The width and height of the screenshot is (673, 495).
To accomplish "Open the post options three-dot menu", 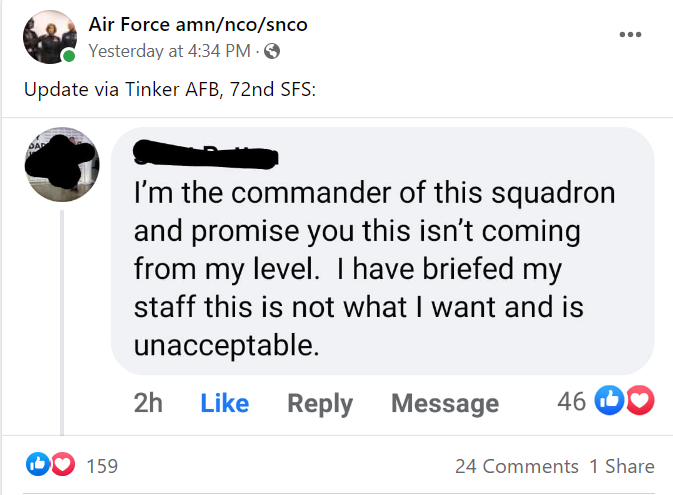I will coord(629,35).
